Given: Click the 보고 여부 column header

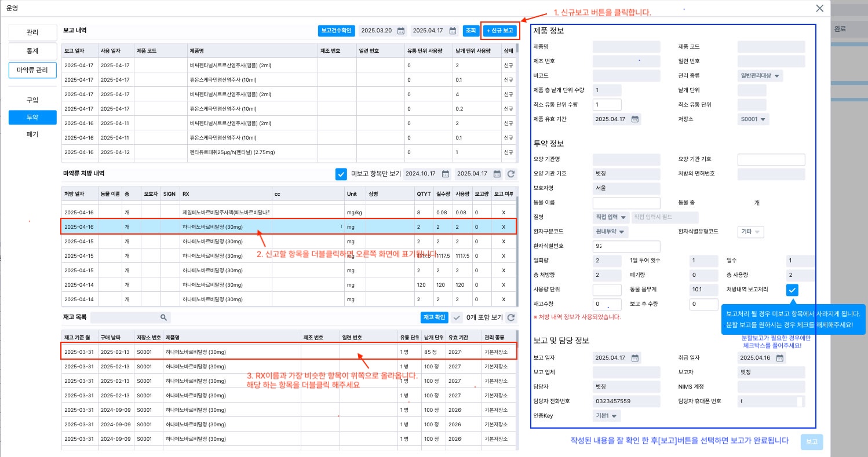Looking at the screenshot, I should coord(502,193).
